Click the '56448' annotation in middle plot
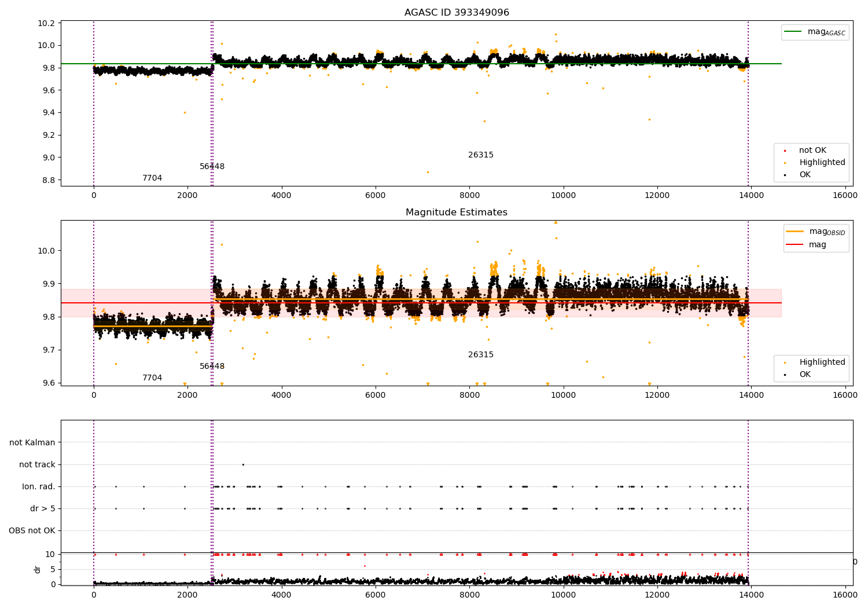 [x=212, y=367]
